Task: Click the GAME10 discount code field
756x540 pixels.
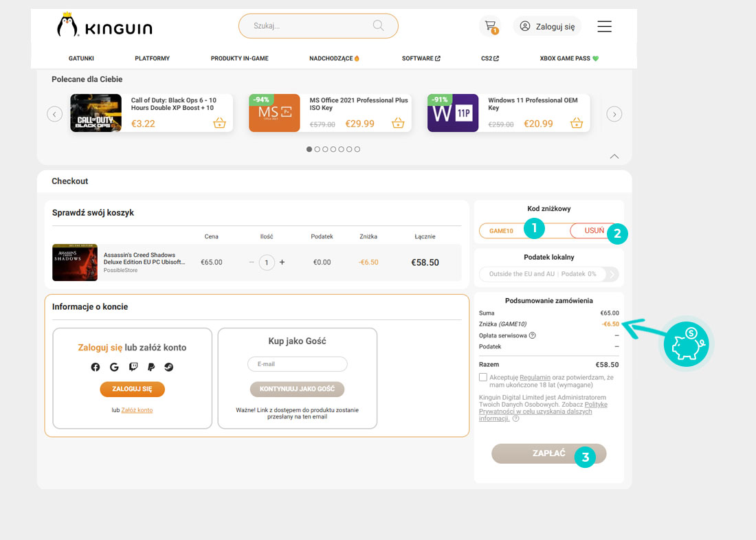Action: pos(523,230)
